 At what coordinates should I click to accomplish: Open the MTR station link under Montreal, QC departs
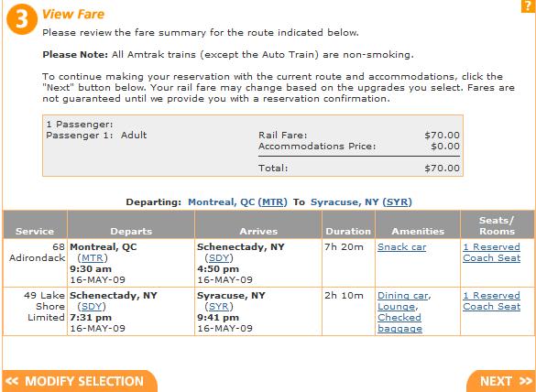(x=93, y=257)
